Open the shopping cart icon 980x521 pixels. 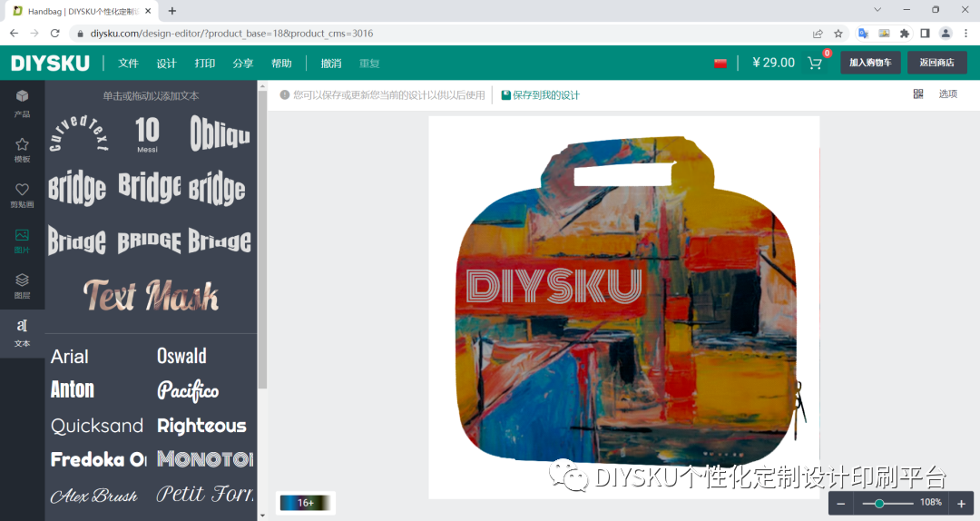click(x=815, y=64)
